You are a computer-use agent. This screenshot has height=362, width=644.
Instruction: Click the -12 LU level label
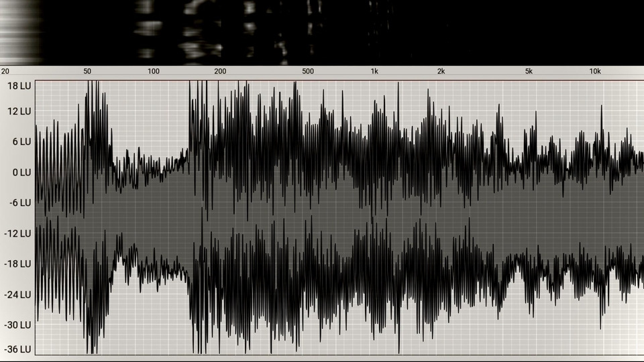(17, 233)
